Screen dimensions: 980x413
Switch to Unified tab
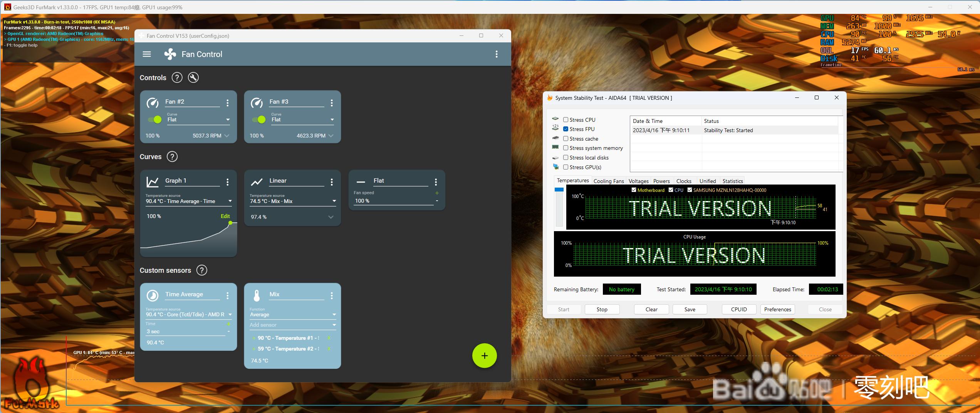tap(708, 181)
